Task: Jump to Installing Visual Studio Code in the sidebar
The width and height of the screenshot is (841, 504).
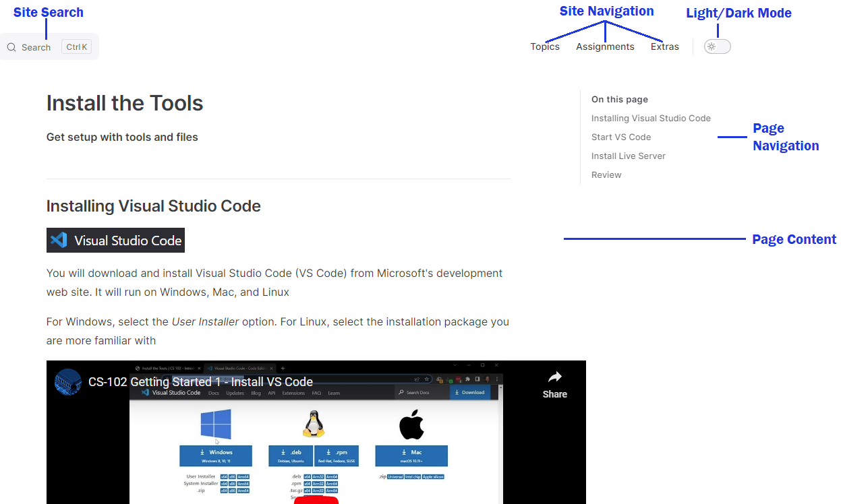Action: (x=651, y=118)
